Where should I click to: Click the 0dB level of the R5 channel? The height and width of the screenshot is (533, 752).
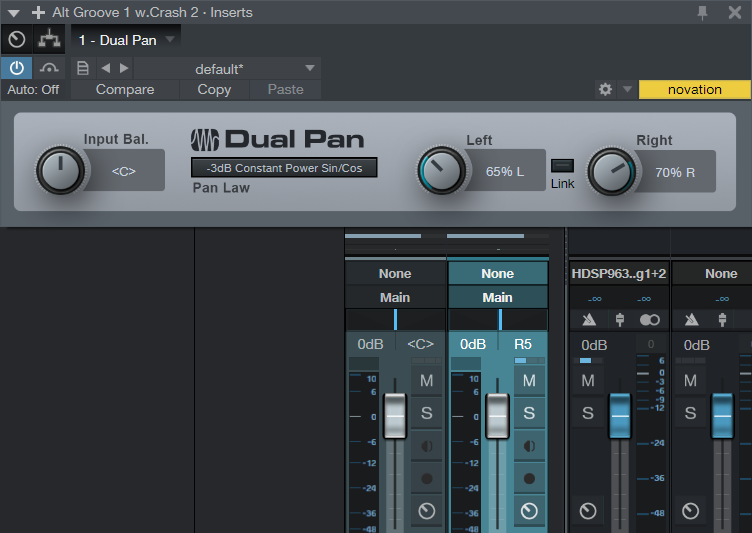(x=473, y=344)
